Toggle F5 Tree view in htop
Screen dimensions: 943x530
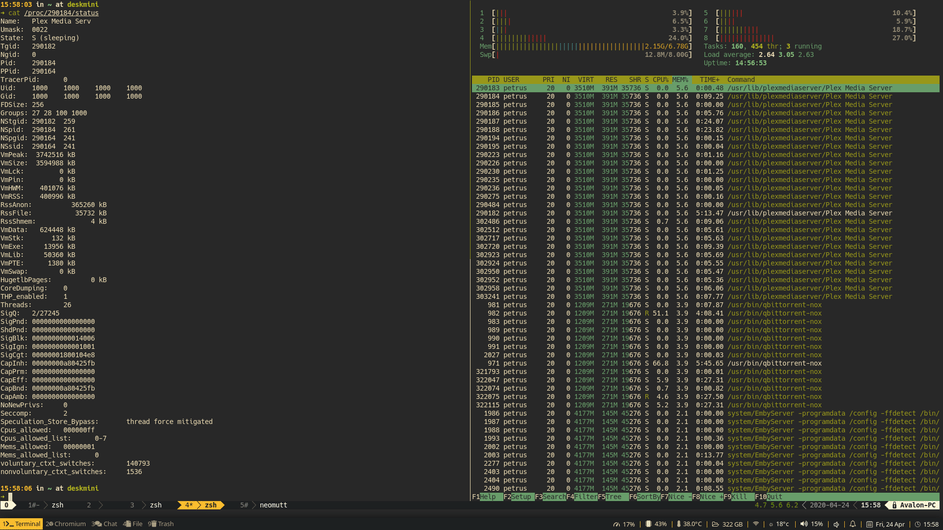click(613, 497)
